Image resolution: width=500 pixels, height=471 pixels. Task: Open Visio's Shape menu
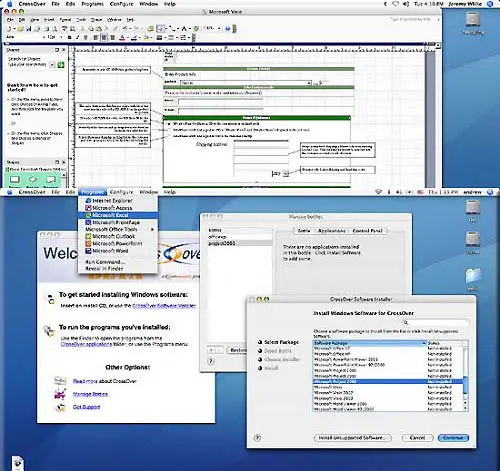(x=97, y=20)
